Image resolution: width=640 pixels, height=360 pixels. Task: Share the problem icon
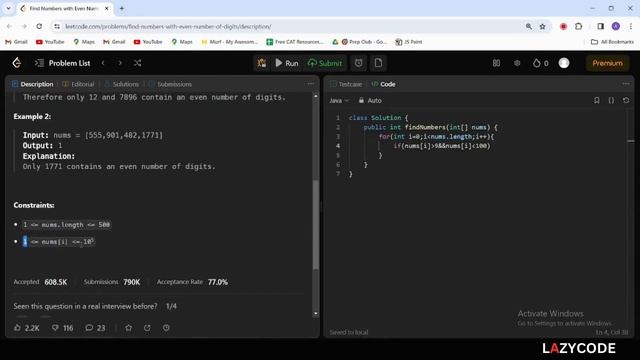coord(147,328)
